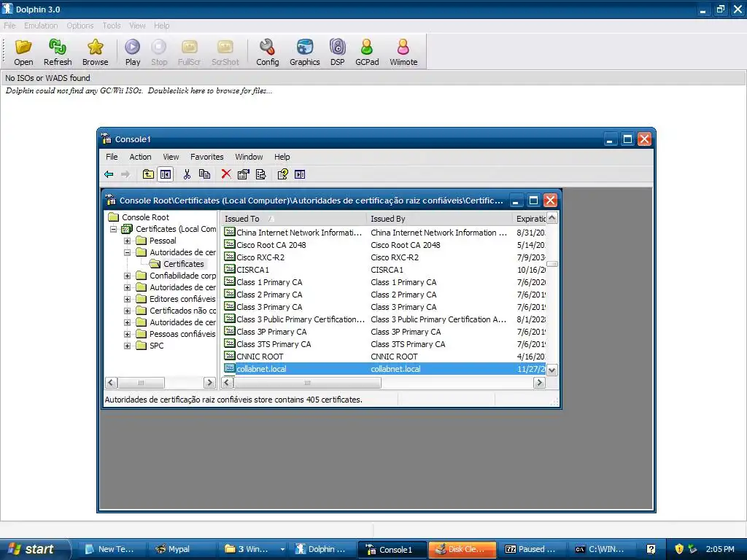
Task: Expand the Pessoas confiáveis node
Action: 127,334
